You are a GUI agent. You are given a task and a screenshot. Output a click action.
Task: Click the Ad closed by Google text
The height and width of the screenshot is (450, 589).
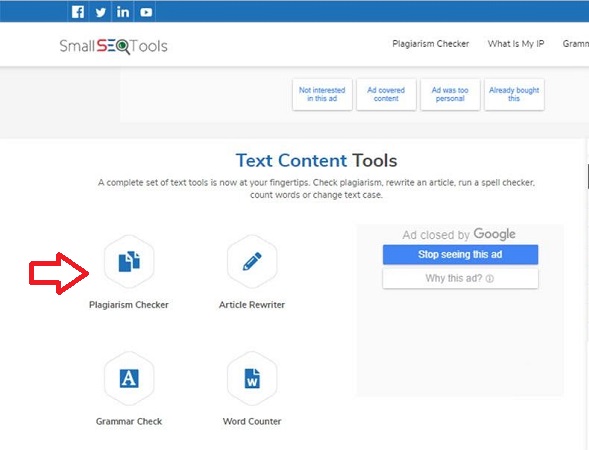coord(459,234)
